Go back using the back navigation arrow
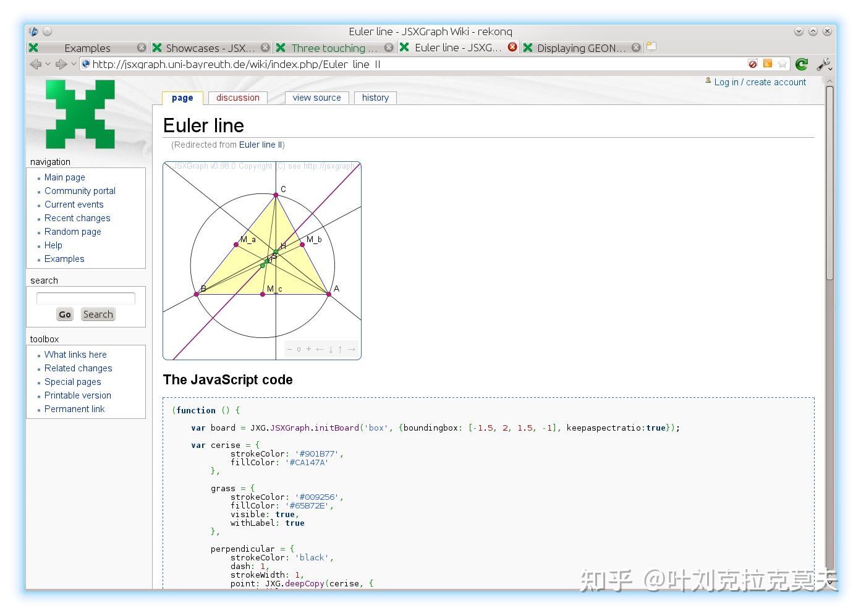This screenshot has width=861, height=616. click(x=36, y=64)
